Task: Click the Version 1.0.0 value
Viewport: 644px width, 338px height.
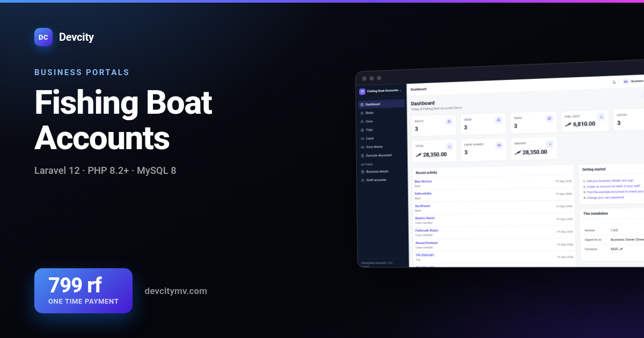Action: [614, 230]
